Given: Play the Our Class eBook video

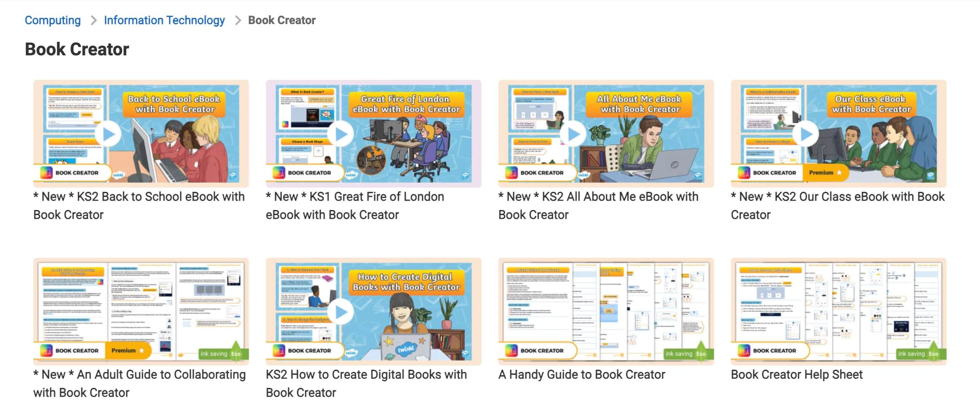Looking at the screenshot, I should point(806,134).
